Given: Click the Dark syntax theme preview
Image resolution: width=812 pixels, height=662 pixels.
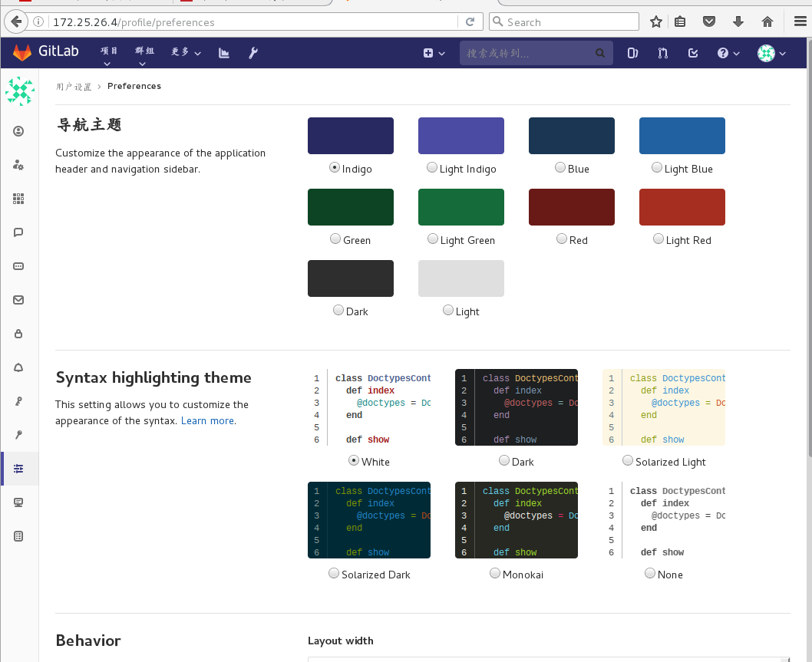Looking at the screenshot, I should (x=517, y=407).
